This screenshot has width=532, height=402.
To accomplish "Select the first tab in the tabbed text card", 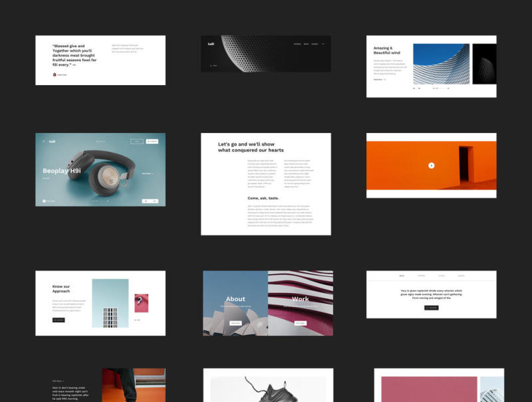I will tap(402, 276).
